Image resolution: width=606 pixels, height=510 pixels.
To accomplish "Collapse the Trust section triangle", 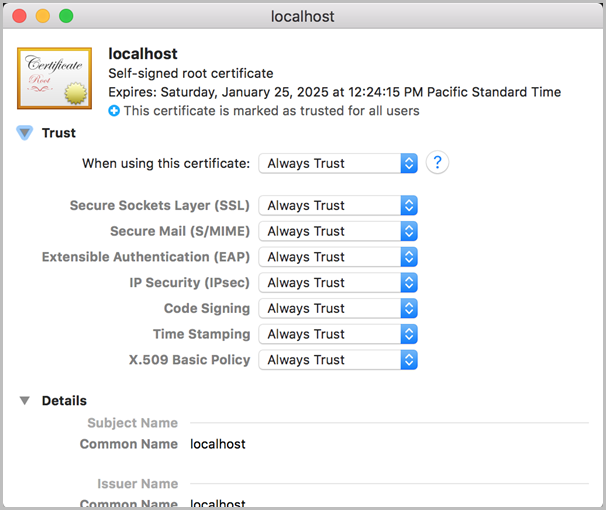I will pyautogui.click(x=25, y=133).
